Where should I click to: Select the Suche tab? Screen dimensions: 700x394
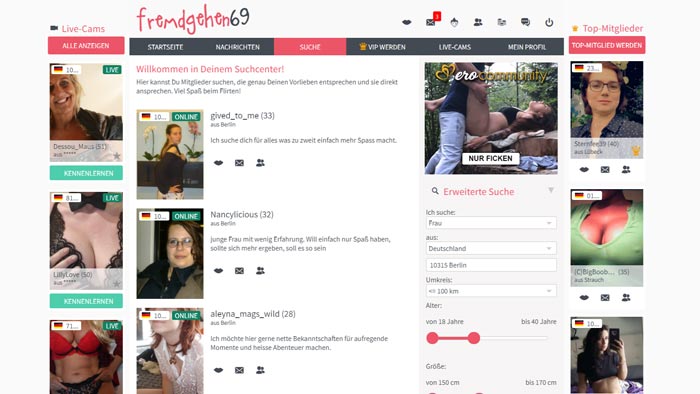pos(310,47)
